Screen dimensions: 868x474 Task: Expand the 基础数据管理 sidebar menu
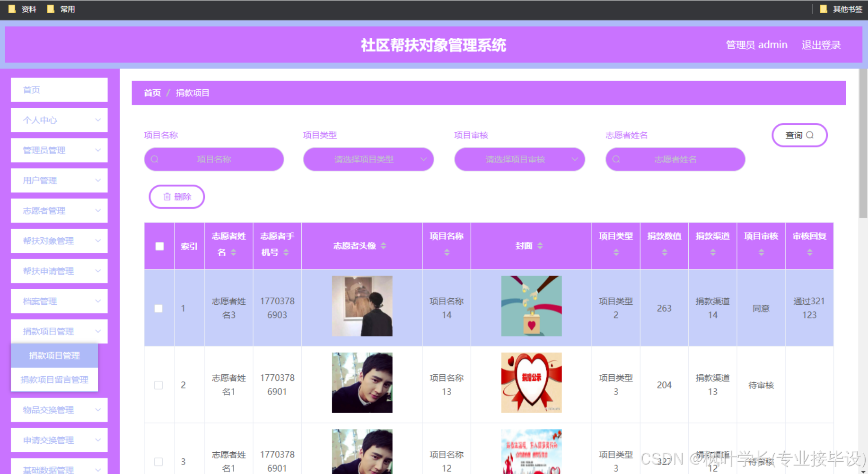pos(59,467)
